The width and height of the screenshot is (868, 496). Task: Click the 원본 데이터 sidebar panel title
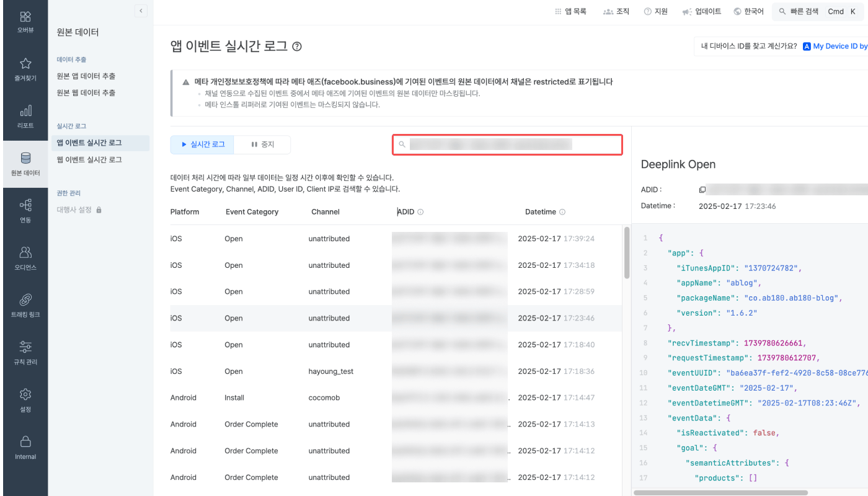pyautogui.click(x=77, y=32)
